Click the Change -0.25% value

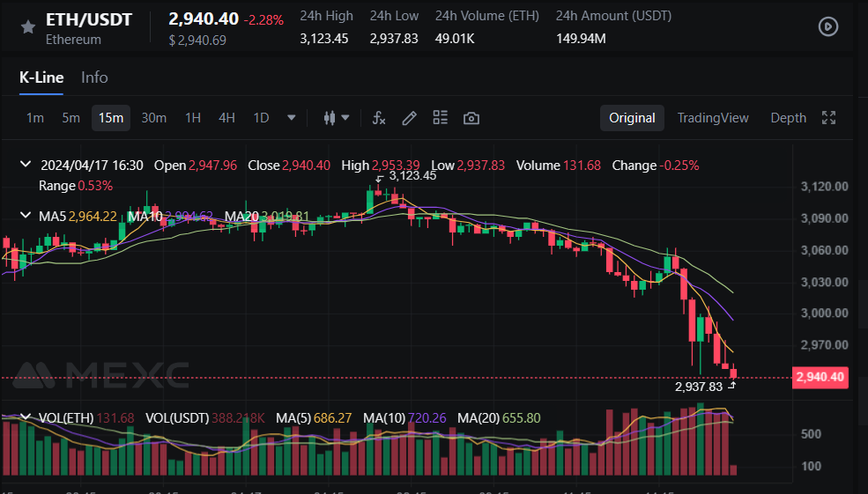679,166
